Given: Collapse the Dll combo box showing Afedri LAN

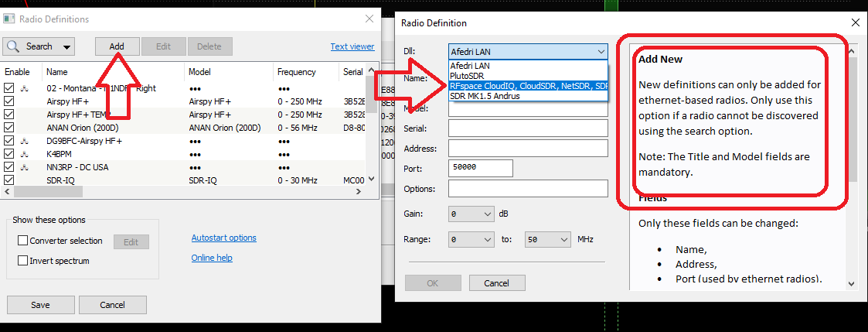Looking at the screenshot, I should pyautogui.click(x=601, y=52).
